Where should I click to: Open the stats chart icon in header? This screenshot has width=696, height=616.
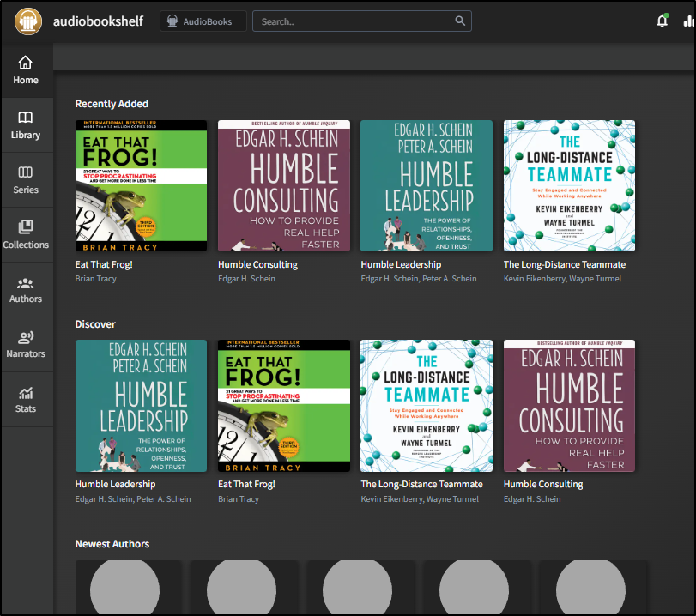(689, 21)
